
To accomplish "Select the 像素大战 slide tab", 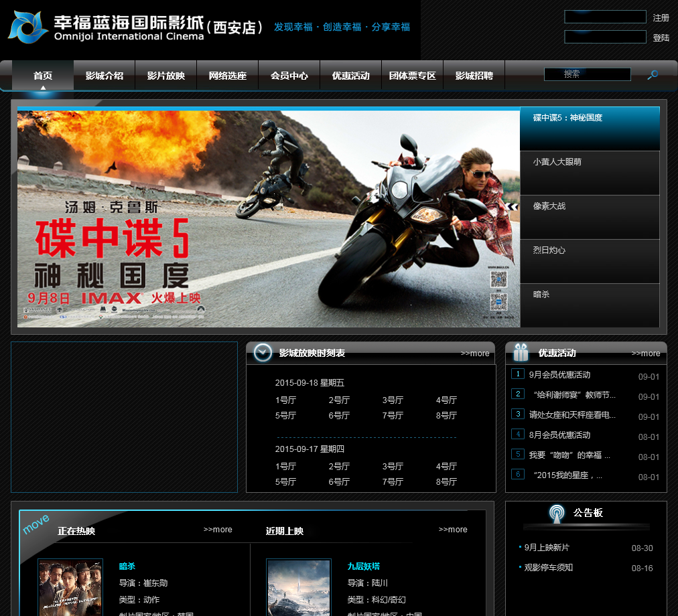I will pos(590,217).
